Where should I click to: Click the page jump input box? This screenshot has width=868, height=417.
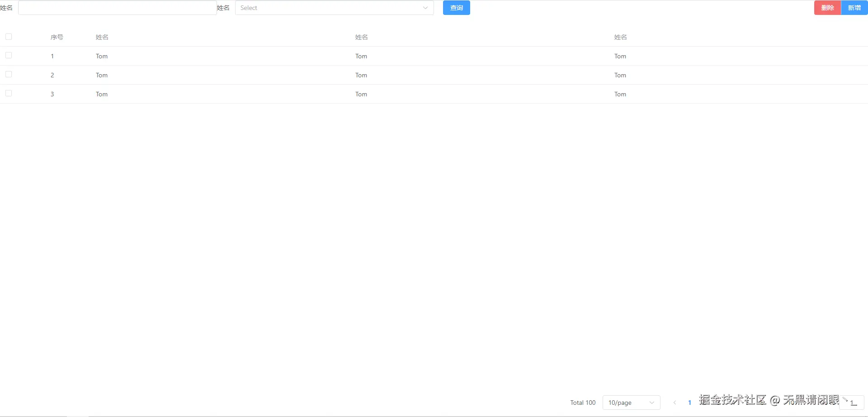tap(853, 402)
